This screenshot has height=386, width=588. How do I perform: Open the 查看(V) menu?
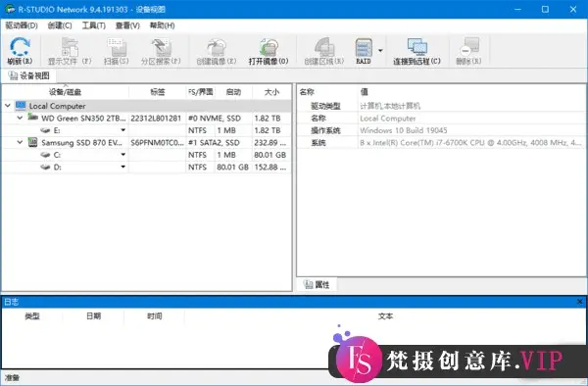127,25
